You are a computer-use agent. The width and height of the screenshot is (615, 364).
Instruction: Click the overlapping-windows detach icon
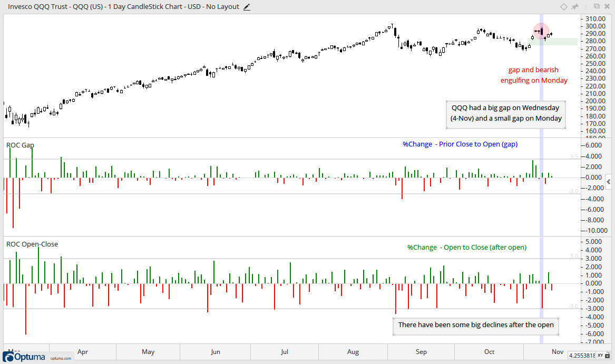click(597, 6)
